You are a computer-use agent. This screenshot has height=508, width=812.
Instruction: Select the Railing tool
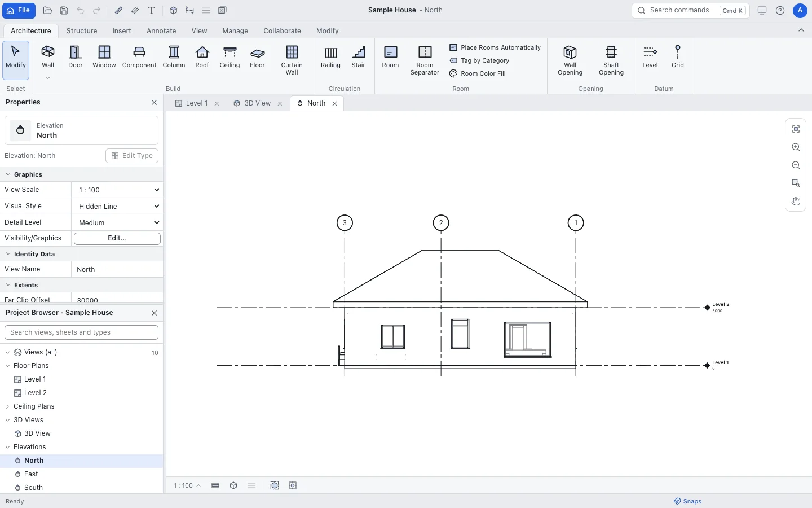point(330,56)
